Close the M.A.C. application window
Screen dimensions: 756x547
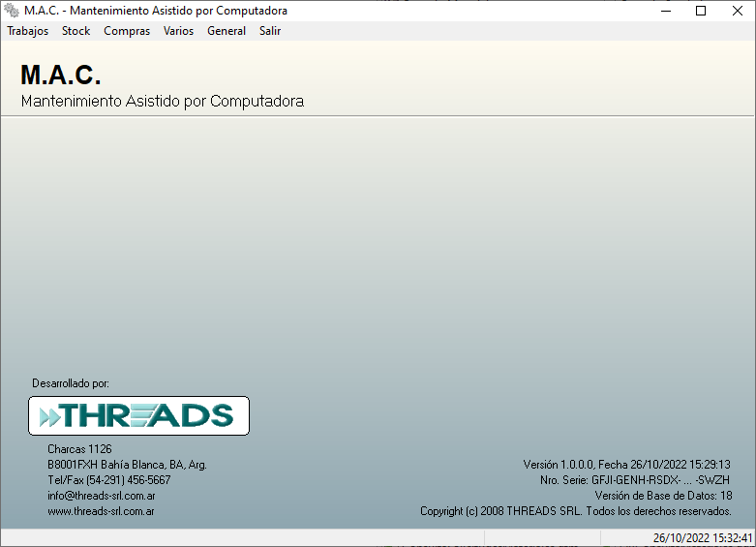click(735, 11)
